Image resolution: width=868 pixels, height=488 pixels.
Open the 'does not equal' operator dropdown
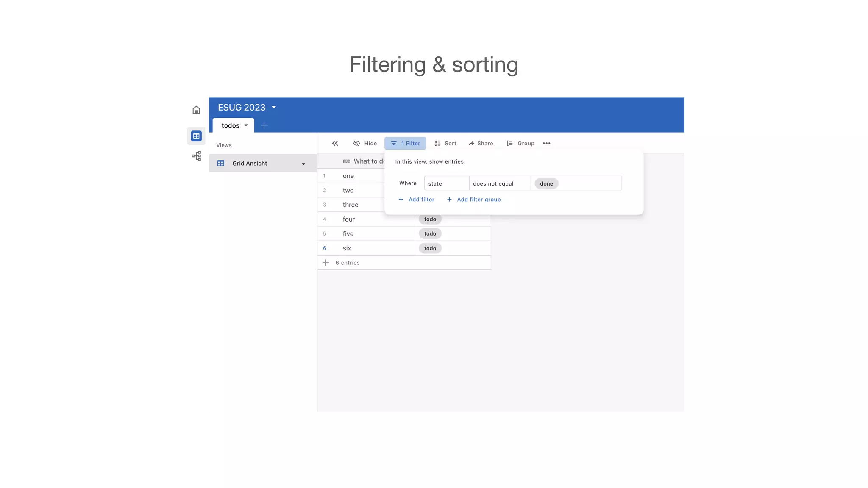pos(499,183)
